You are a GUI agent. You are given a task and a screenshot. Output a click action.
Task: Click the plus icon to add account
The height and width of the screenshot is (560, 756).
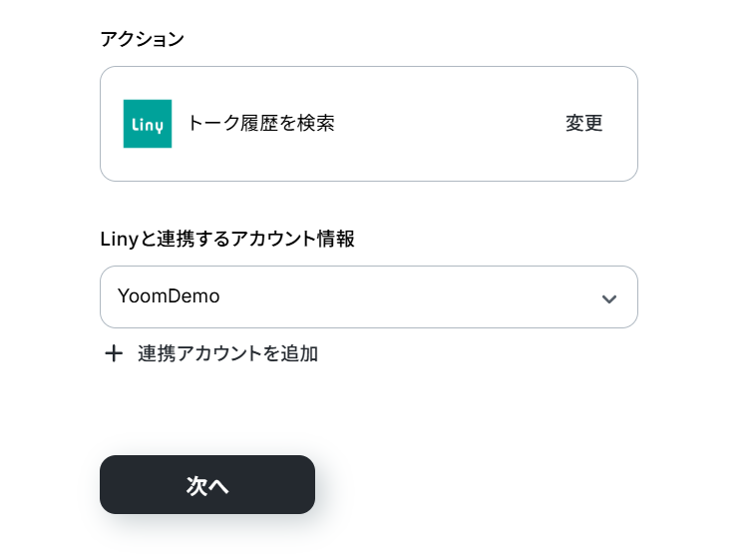114,353
